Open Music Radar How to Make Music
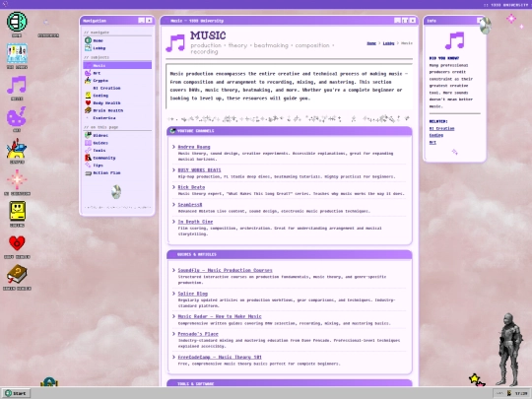The image size is (532, 399). pos(220,316)
